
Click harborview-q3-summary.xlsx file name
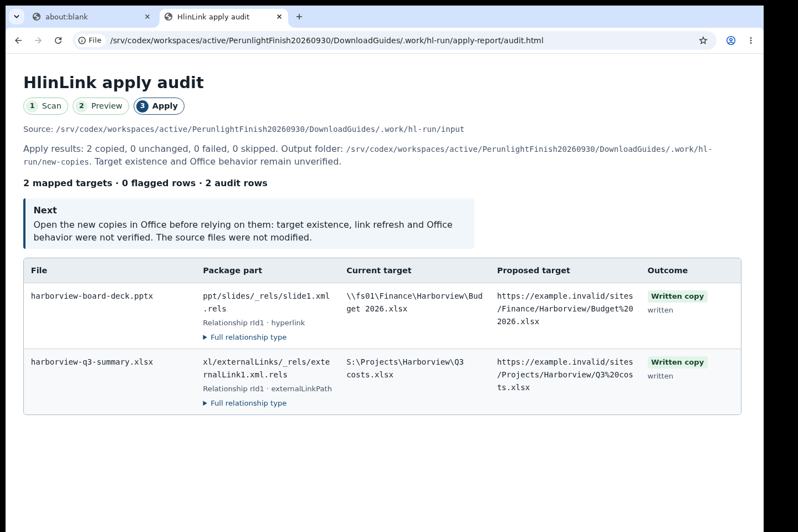pos(92,362)
